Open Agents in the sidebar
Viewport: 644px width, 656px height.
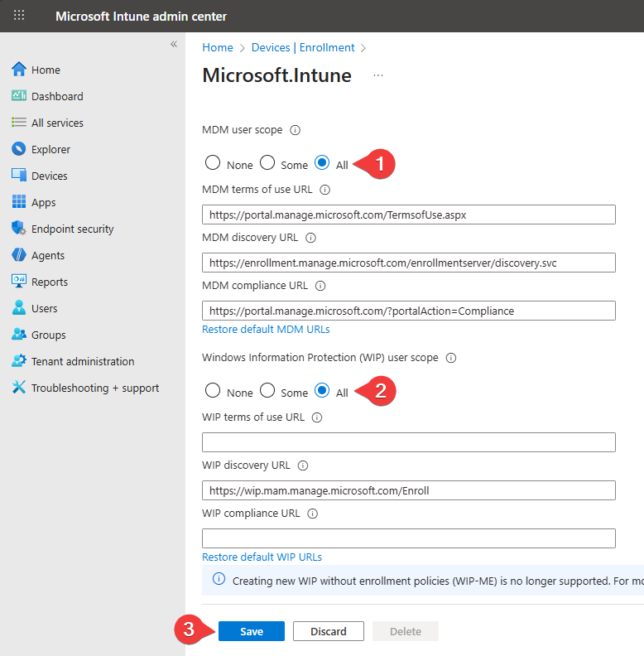[48, 256]
